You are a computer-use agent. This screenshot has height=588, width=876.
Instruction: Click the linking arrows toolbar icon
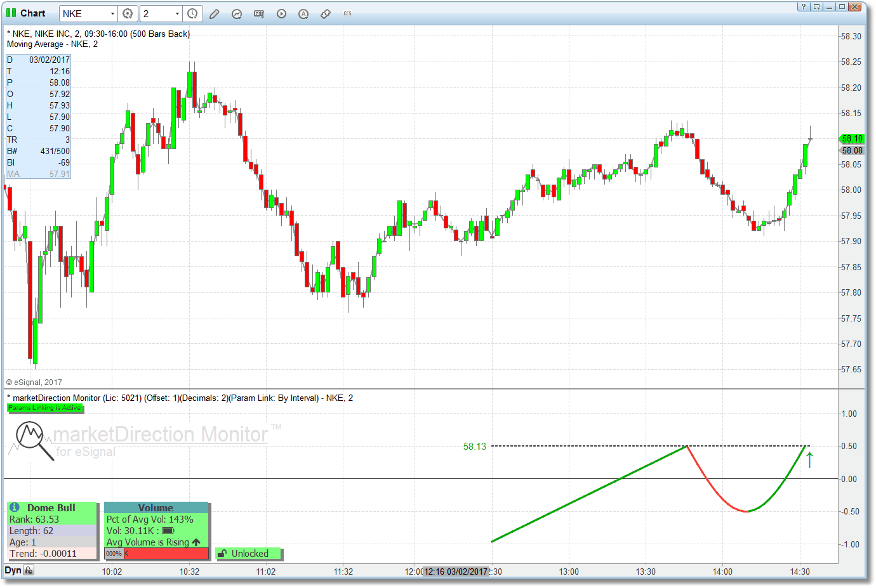click(x=326, y=14)
